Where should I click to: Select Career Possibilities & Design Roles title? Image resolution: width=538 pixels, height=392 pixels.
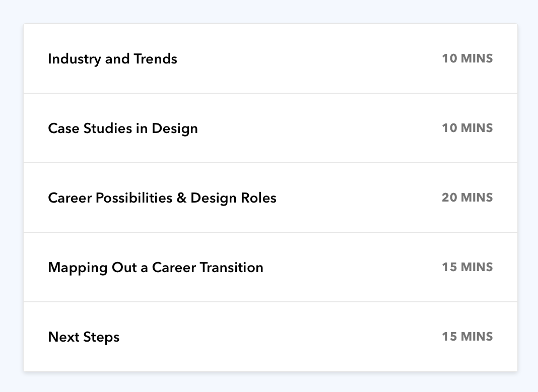(x=162, y=198)
